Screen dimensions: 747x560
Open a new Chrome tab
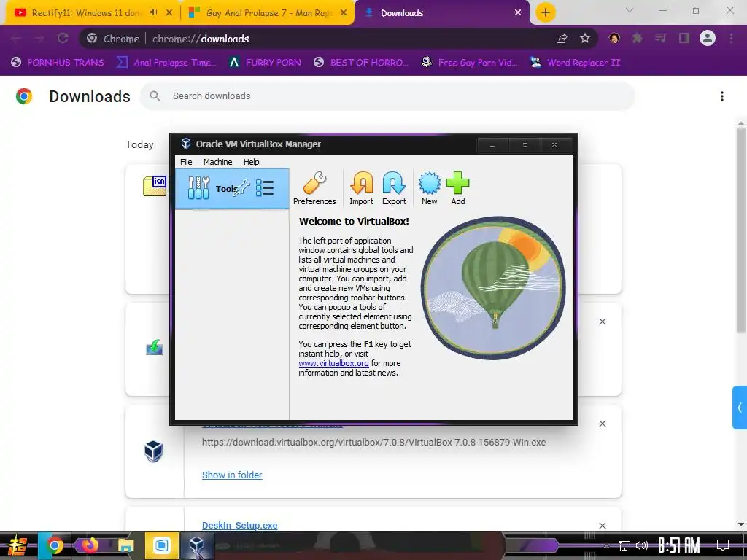(x=546, y=13)
